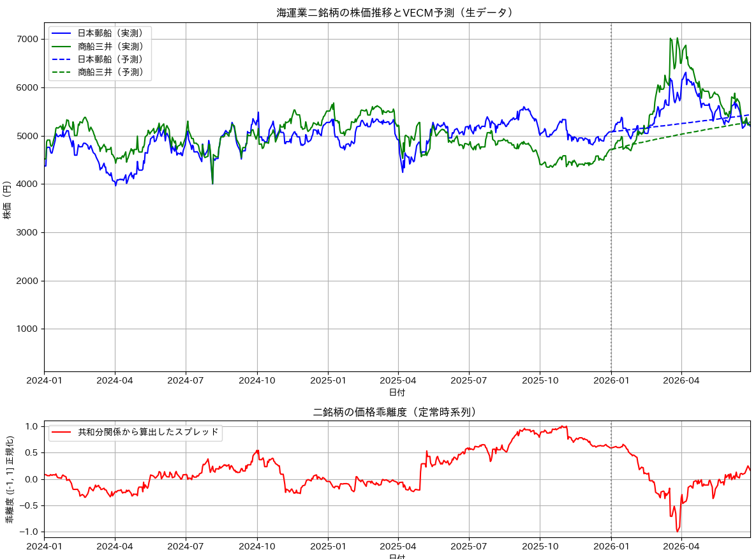Click the 6000 tick on the stock price axis
The image size is (756, 559).
(x=27, y=88)
